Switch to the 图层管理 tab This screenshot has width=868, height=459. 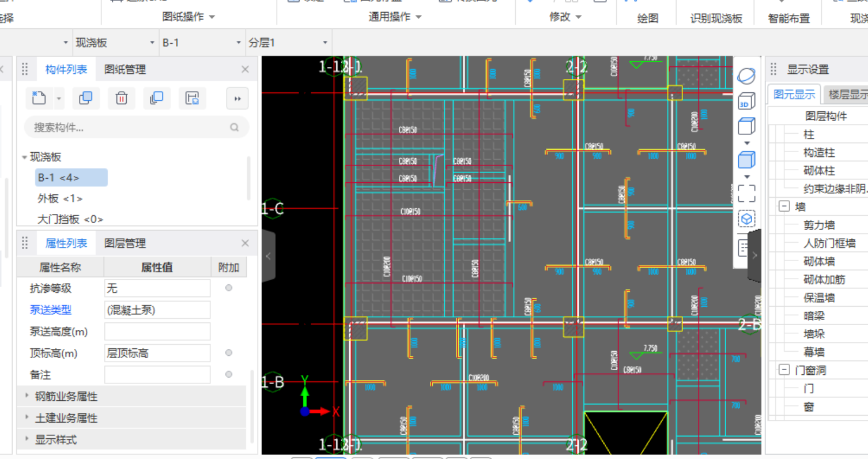125,243
